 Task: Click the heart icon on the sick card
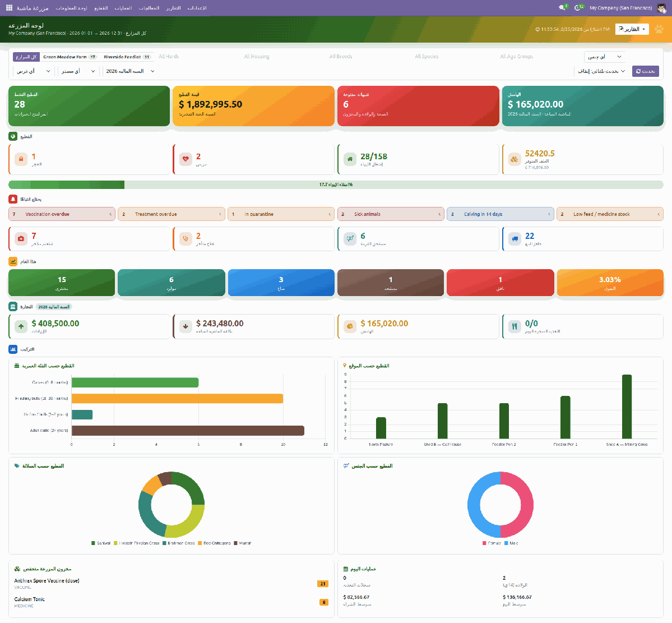tap(186, 159)
